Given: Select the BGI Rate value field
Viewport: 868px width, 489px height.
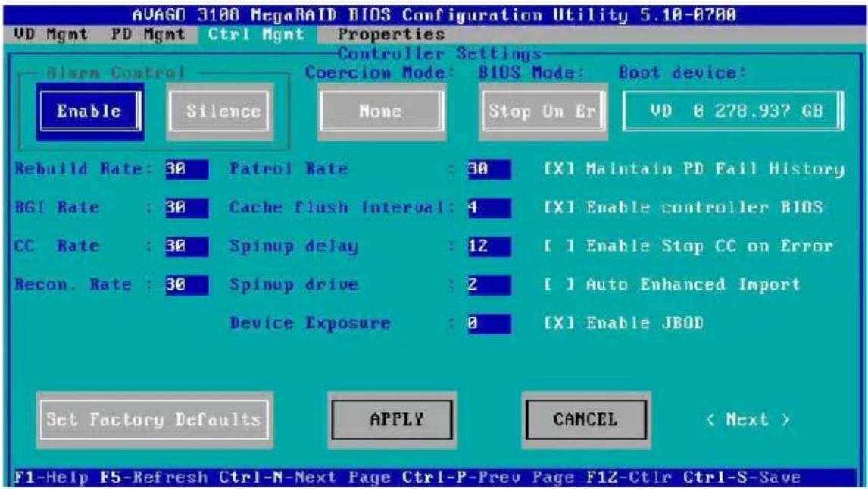Looking at the screenshot, I should click(186, 208).
